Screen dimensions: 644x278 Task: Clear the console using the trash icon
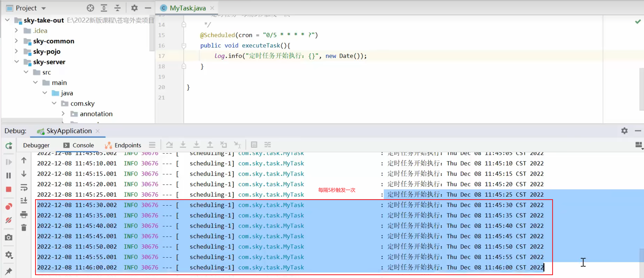pyautogui.click(x=24, y=228)
